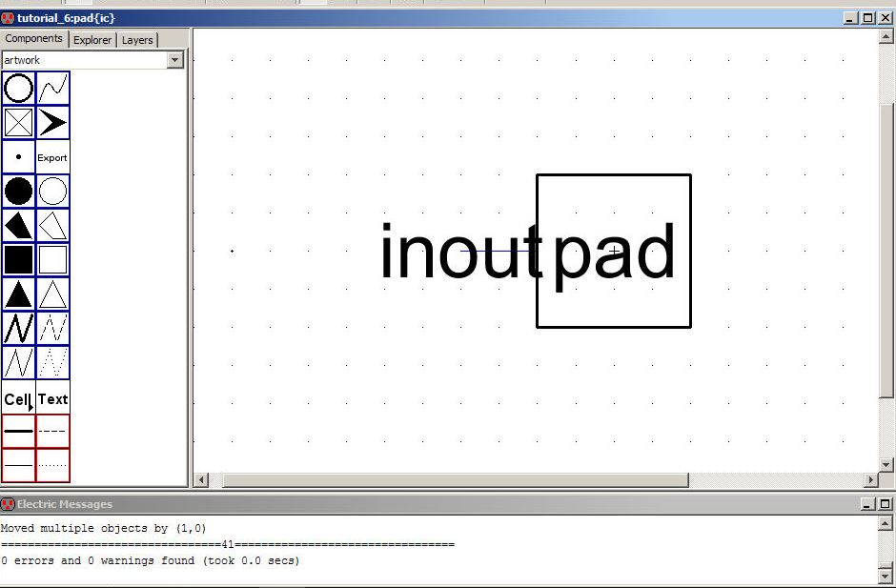Image resolution: width=896 pixels, height=588 pixels.
Task: Click the horizontal scrollbar right arrow
Action: coord(870,479)
